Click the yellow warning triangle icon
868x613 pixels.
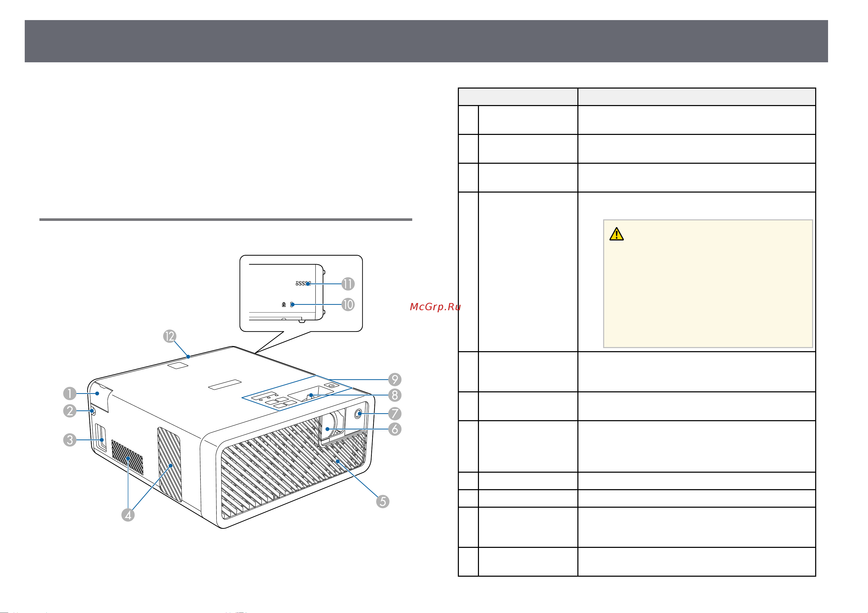point(616,234)
